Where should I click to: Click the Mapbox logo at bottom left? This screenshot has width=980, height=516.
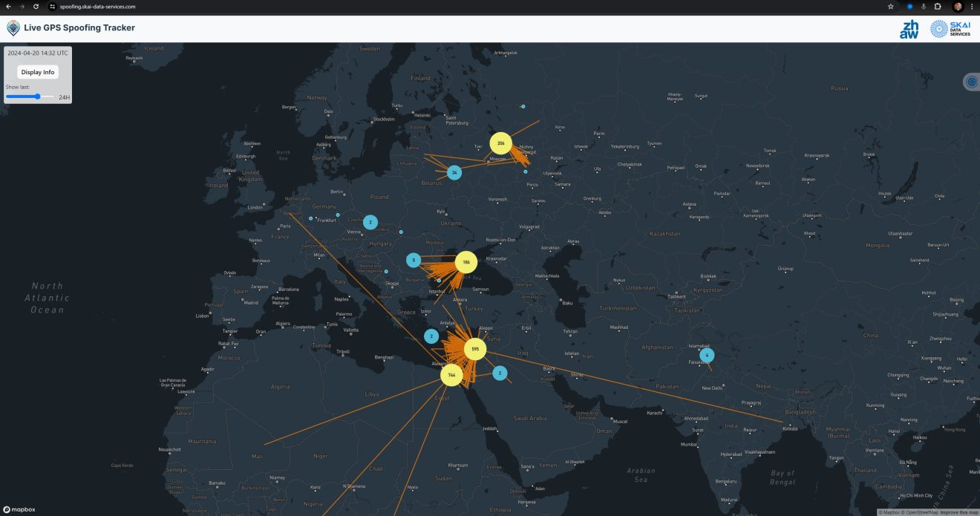pos(18,510)
